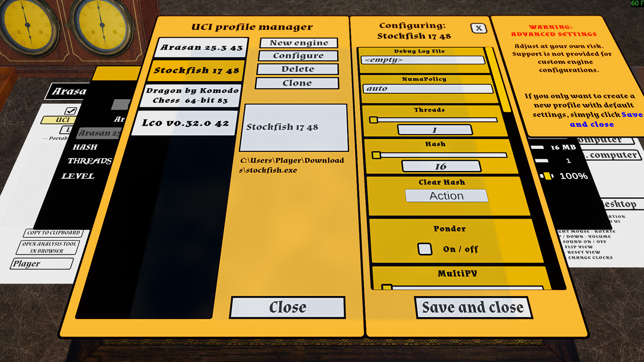Toggle the Ponder On/off checkbox
Screen dimensions: 644x362
point(425,249)
